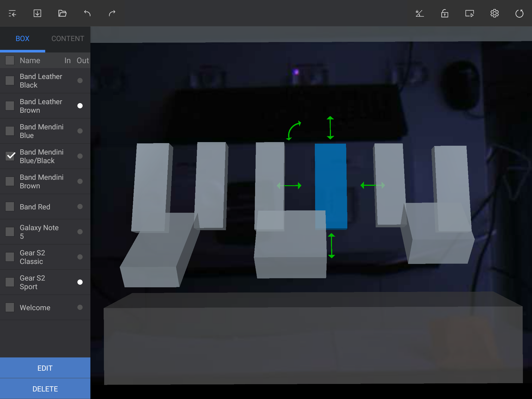Select the BOX tab
The image size is (532, 399).
pos(22,38)
